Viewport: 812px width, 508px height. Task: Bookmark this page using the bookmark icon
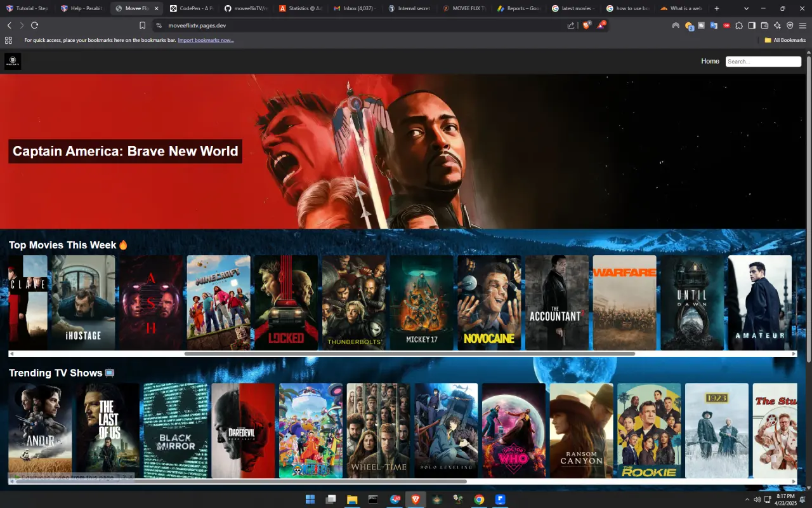(x=142, y=25)
